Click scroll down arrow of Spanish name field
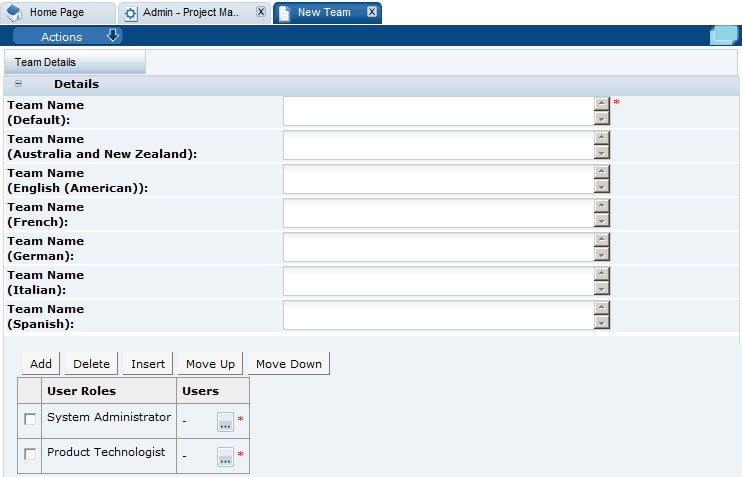Image resolution: width=742 pixels, height=477 pixels. click(x=601, y=323)
